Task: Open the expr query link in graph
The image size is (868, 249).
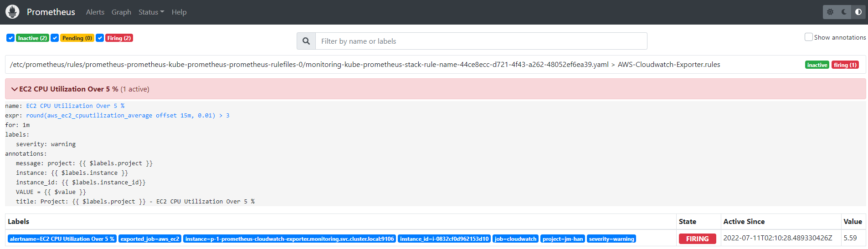Action: [128, 115]
